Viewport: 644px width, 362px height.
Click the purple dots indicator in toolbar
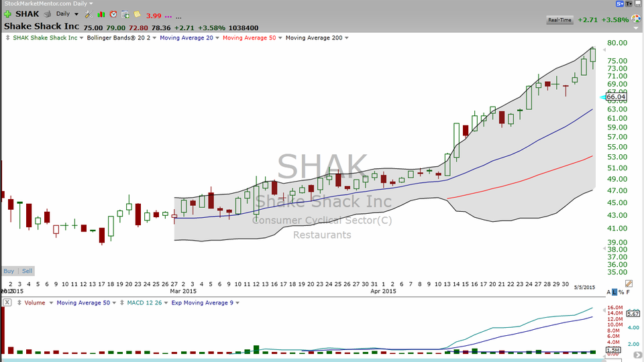point(168,16)
